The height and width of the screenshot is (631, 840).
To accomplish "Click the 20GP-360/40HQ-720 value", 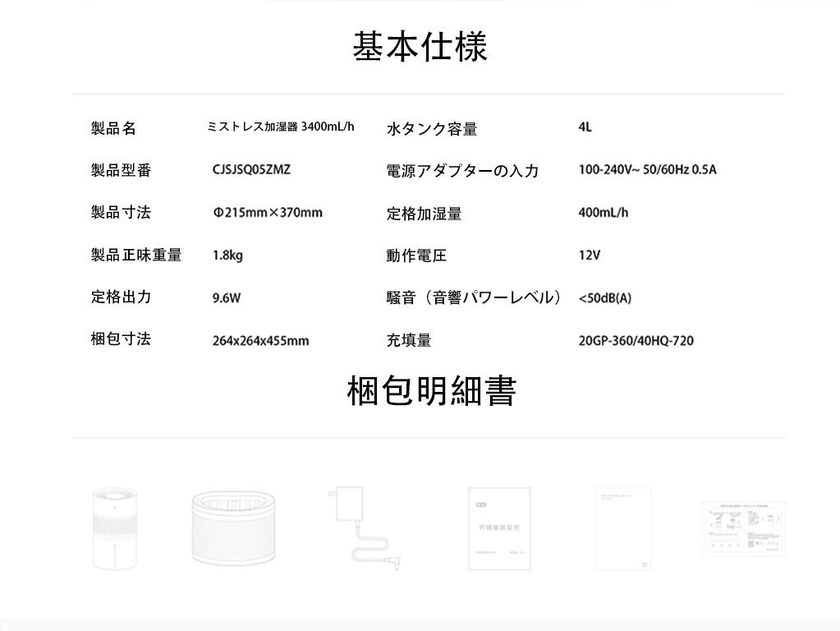I will 636,340.
